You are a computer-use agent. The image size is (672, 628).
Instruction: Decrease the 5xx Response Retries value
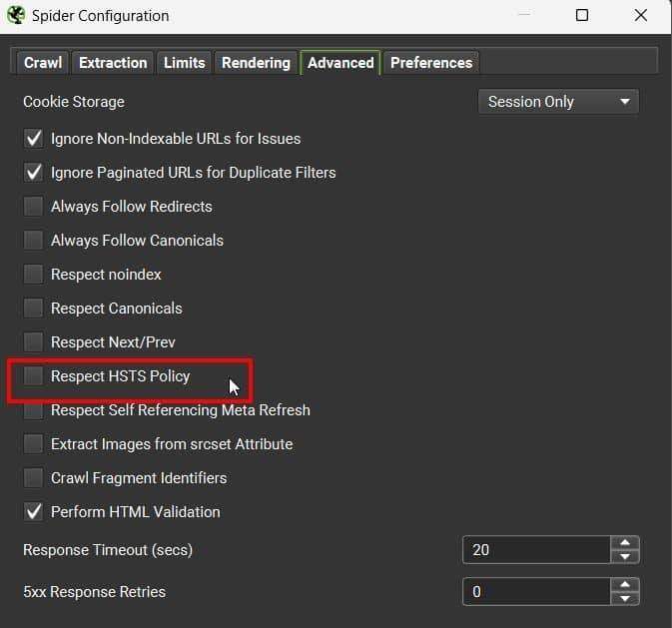625,598
